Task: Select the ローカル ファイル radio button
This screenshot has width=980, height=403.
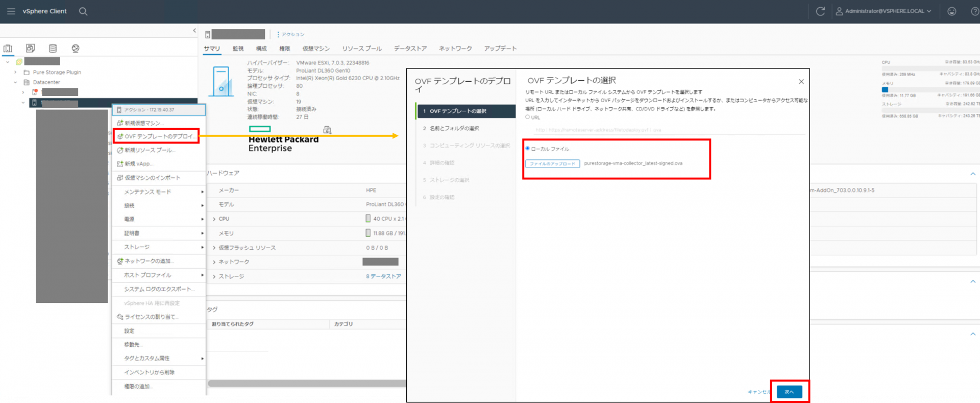Action: point(528,149)
